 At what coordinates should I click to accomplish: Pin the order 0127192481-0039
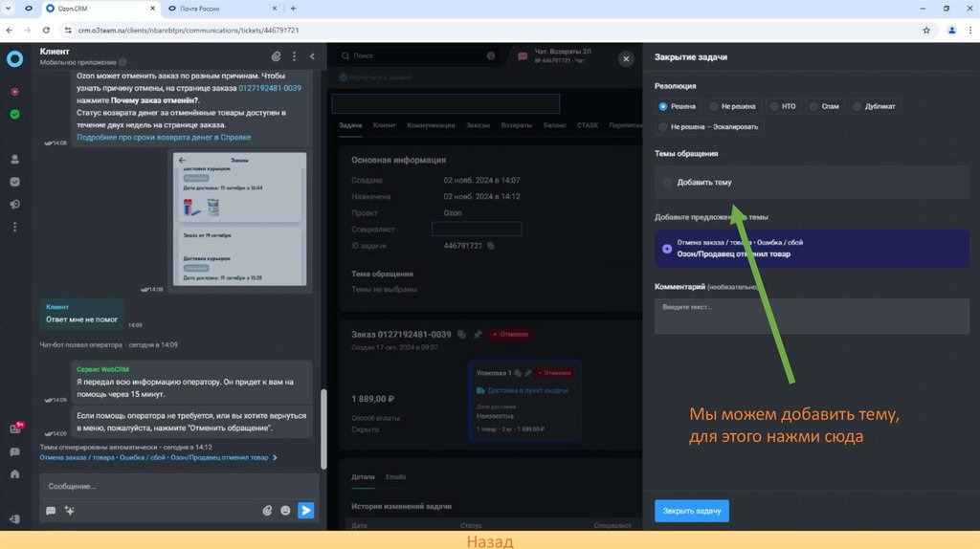point(479,335)
